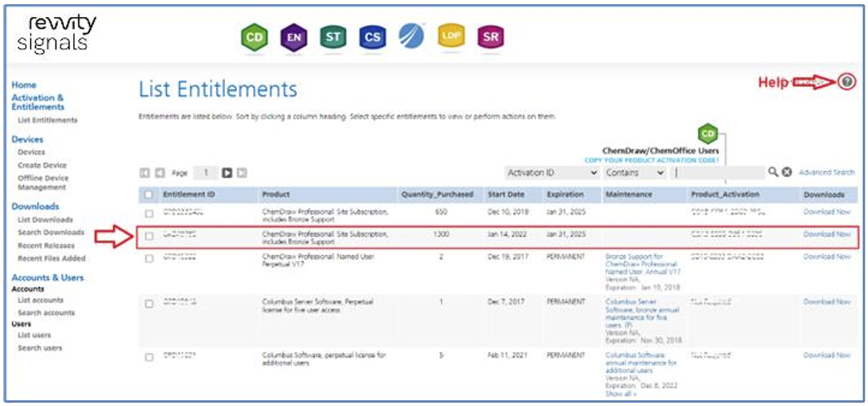Viewport: 868px width, 406px height.
Task: Go to previous page arrow
Action: (159, 173)
